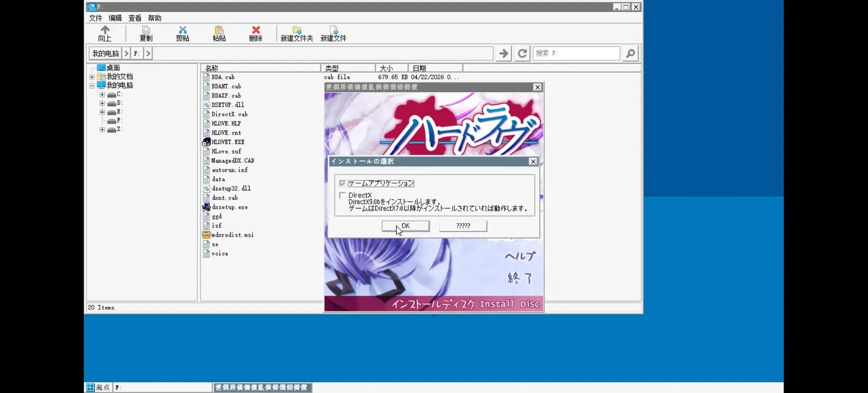
Task: Click ヘルプ (Help) on the installer splash
Action: coord(520,256)
